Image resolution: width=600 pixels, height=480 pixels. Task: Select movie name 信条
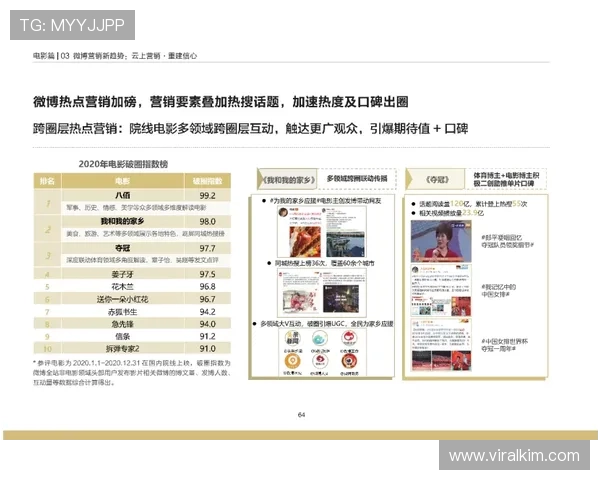pyautogui.click(x=122, y=336)
